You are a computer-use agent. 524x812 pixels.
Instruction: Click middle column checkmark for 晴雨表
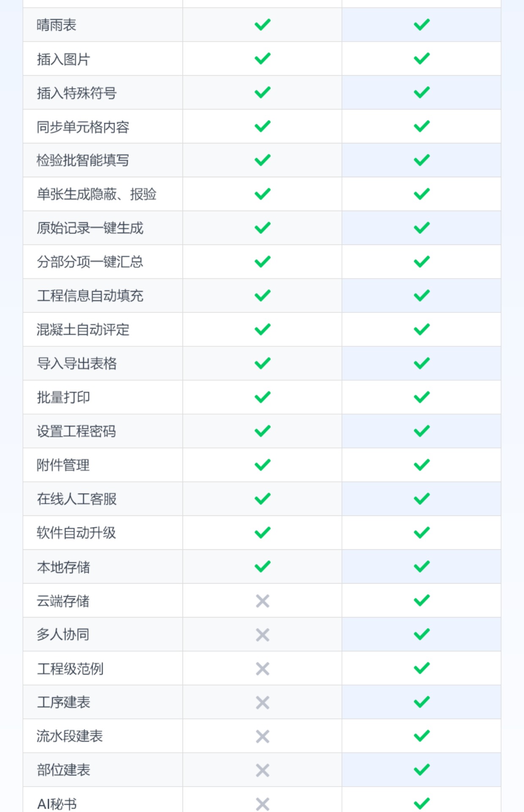point(262,25)
